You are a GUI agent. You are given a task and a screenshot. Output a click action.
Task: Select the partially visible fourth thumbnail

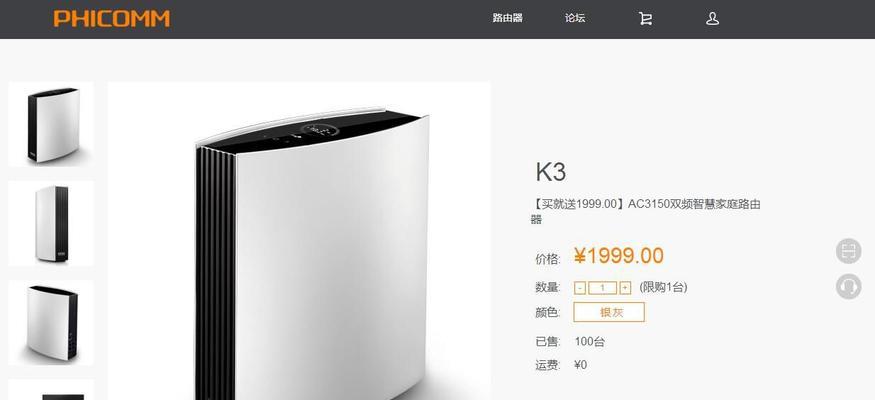coord(51,390)
